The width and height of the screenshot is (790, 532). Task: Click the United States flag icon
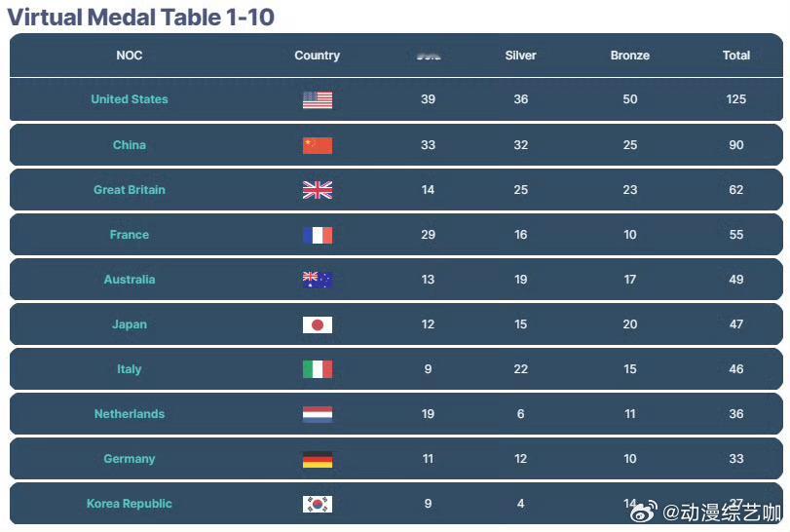pos(318,100)
